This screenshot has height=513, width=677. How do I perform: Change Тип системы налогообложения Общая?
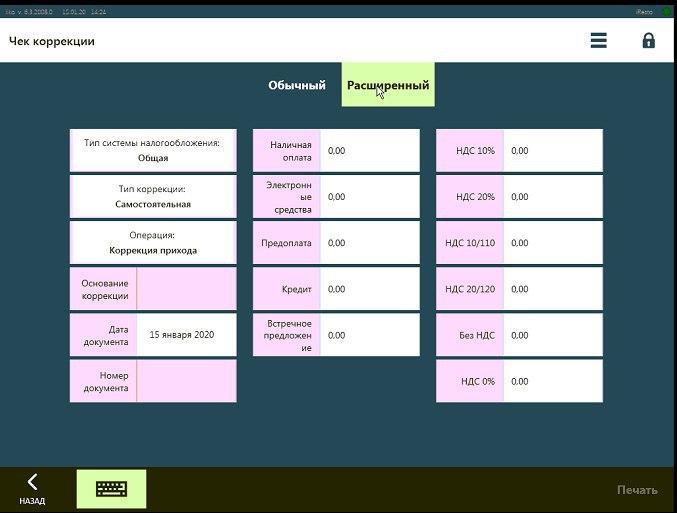click(x=153, y=150)
